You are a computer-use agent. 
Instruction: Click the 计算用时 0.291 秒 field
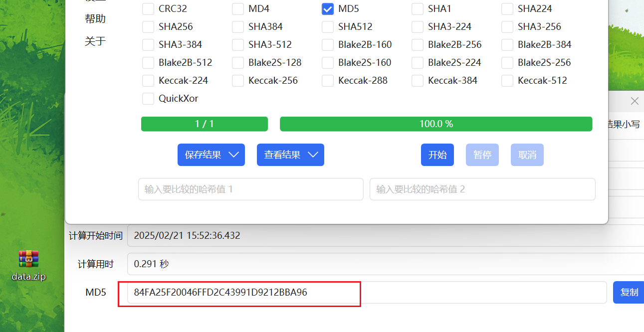[386, 264]
